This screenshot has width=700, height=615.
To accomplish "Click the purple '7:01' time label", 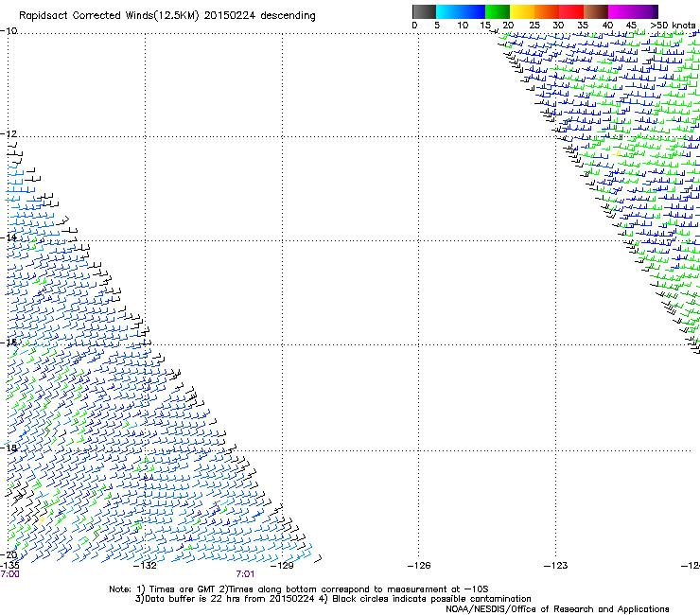I will tap(245, 574).
